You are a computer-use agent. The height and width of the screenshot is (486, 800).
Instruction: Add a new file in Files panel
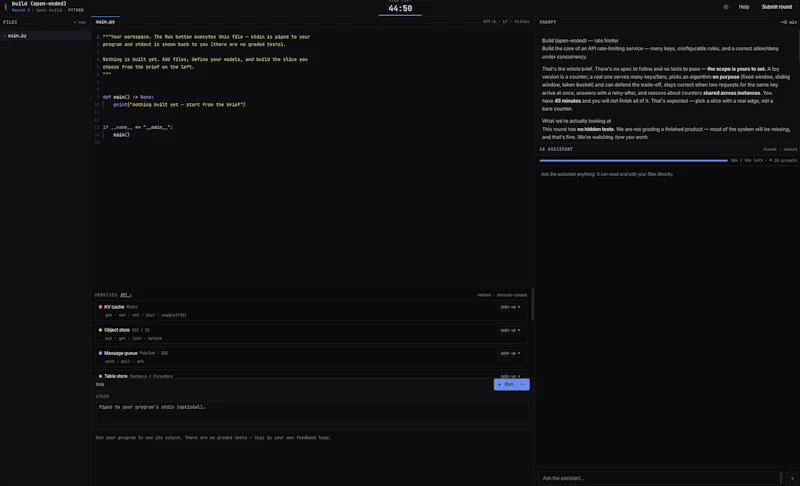(80, 22)
